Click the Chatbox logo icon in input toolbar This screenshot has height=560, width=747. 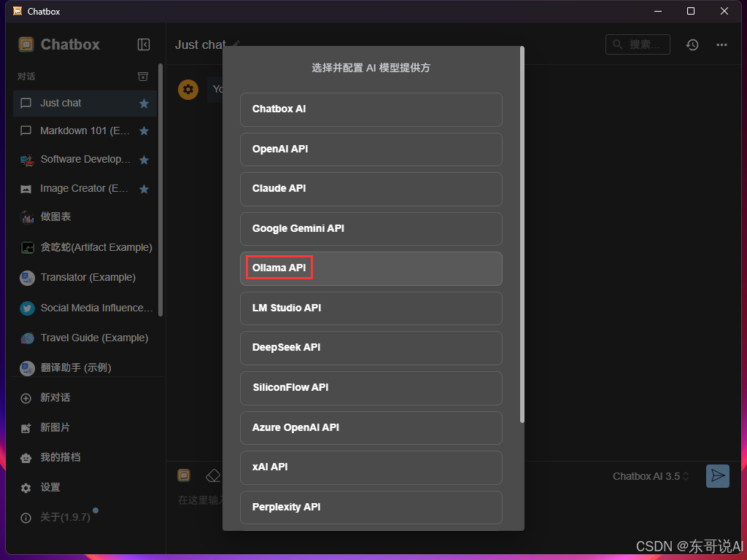pyautogui.click(x=184, y=475)
